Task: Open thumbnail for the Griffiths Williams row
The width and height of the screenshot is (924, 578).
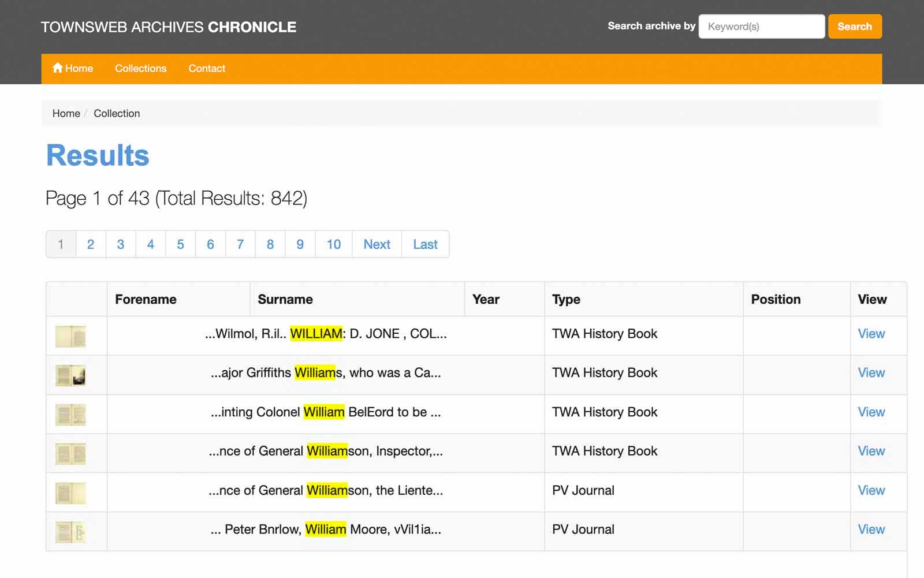Action: pos(70,375)
